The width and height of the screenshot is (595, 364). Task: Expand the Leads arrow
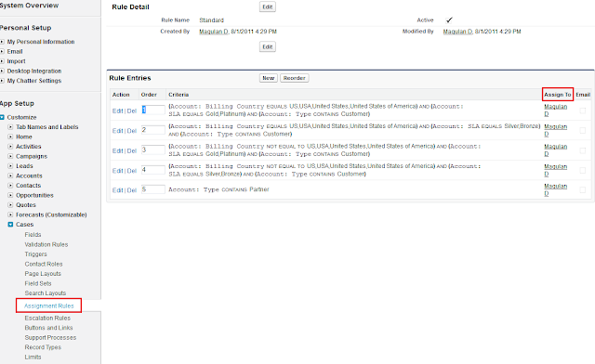point(10,166)
